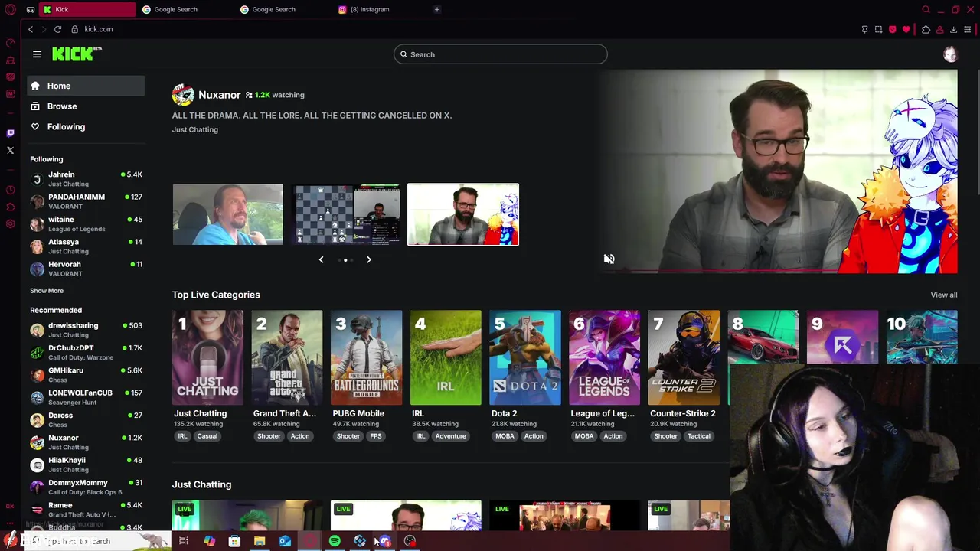The width and height of the screenshot is (980, 551).
Task: Open witaine in Following list
Action: point(86,223)
